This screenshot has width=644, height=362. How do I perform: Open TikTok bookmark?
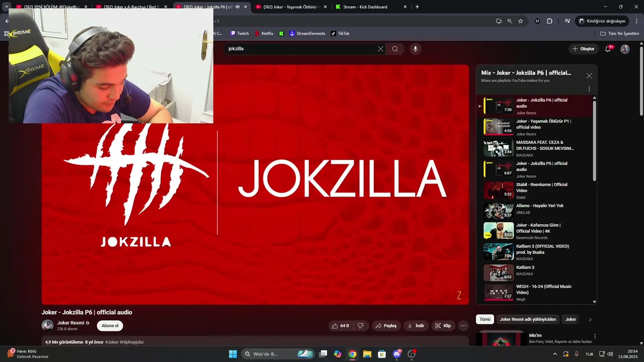pyautogui.click(x=340, y=34)
